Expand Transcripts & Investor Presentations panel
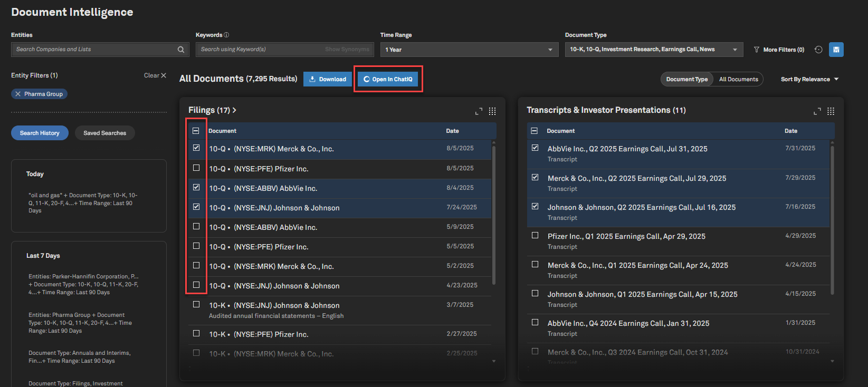This screenshot has height=387, width=868. [x=817, y=111]
